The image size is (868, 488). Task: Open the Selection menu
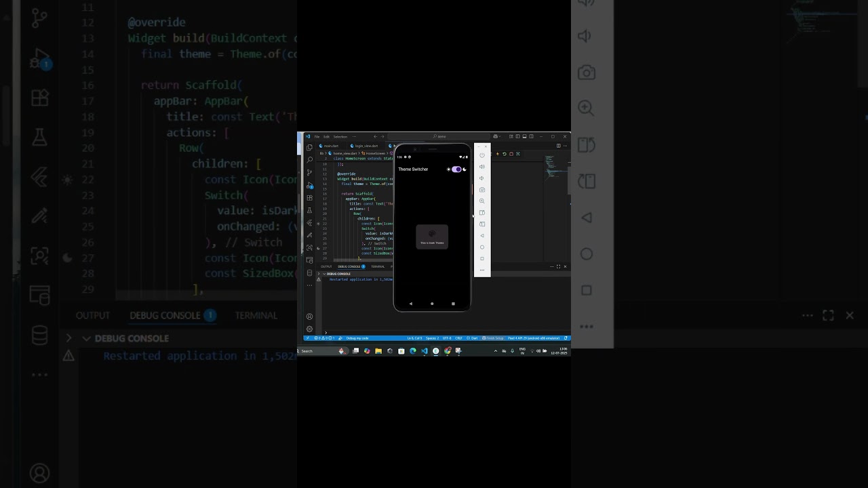point(340,136)
